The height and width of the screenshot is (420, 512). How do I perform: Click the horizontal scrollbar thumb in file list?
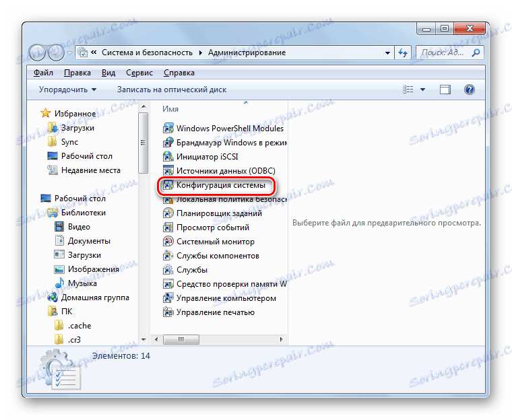[181, 339]
